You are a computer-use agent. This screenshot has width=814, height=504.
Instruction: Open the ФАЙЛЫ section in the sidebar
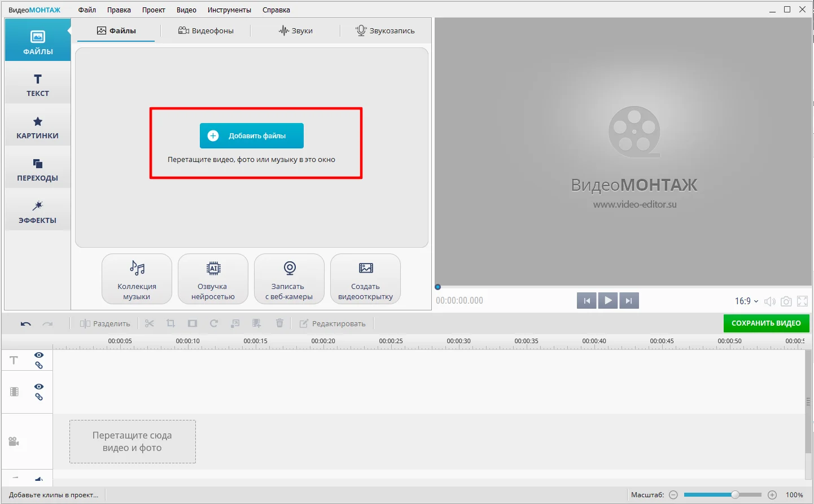(38, 40)
